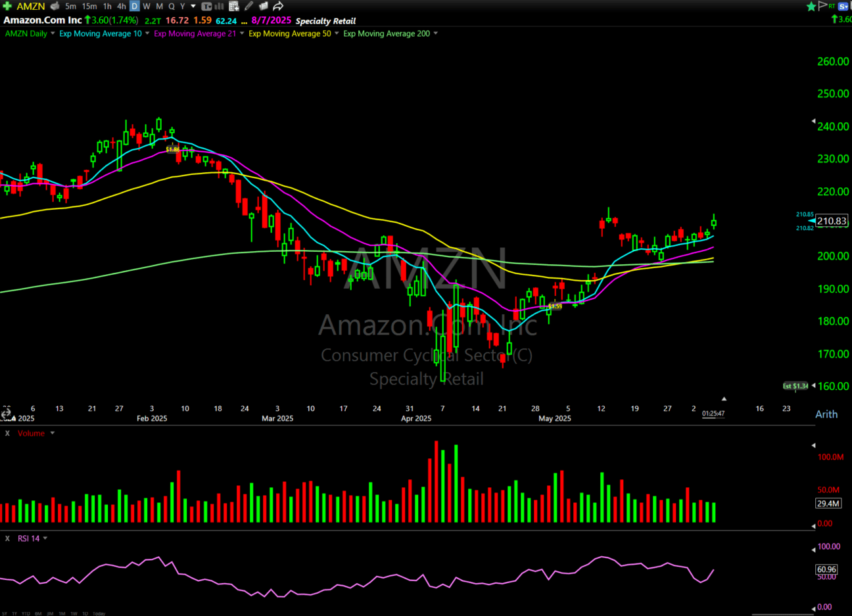Toggle the green favorites star
The image size is (852, 616).
point(811,6)
